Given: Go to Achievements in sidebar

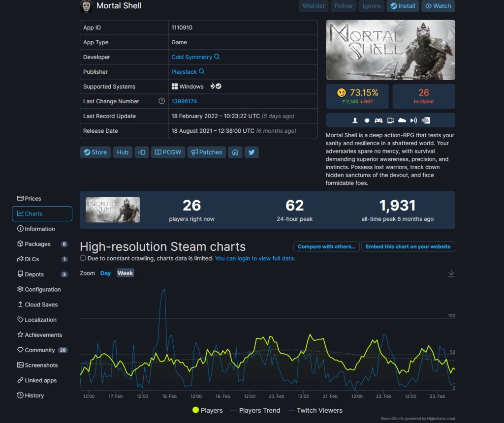Looking at the screenshot, I should (x=43, y=335).
